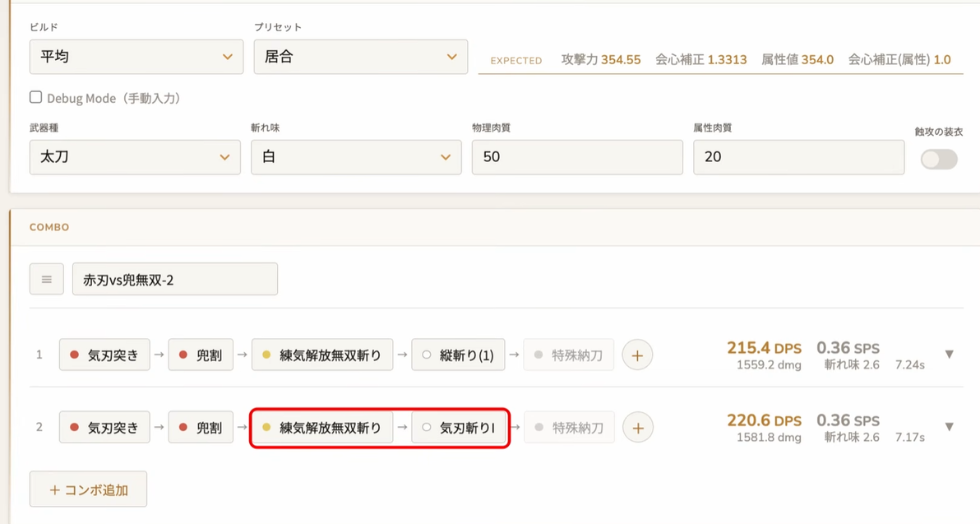Viewport: 980px width, 524px height.
Task: Open the プリセット dropdown showing 居合
Action: [361, 57]
